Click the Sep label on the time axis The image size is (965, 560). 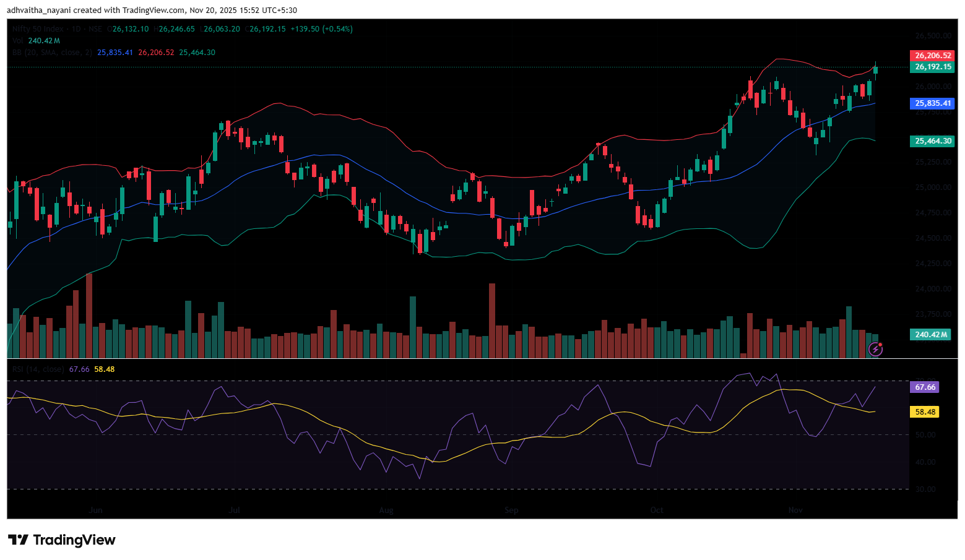[511, 510]
